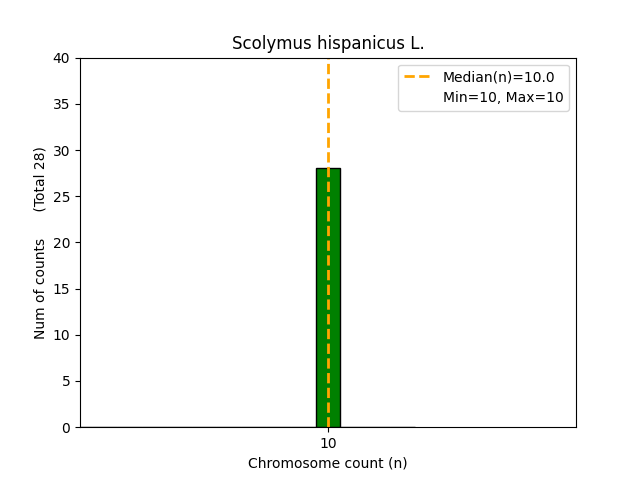Click the (Total 28) y-axis label text
The height and width of the screenshot is (480, 640).
[40, 179]
